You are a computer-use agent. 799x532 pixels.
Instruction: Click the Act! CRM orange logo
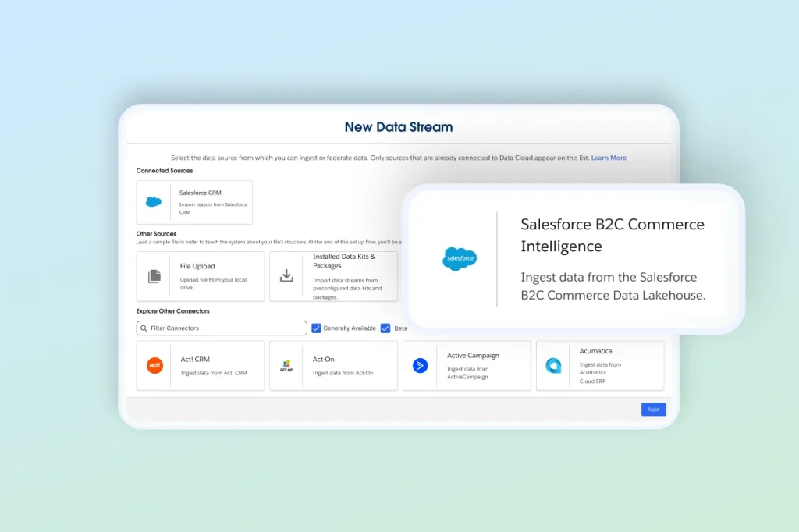click(x=154, y=365)
